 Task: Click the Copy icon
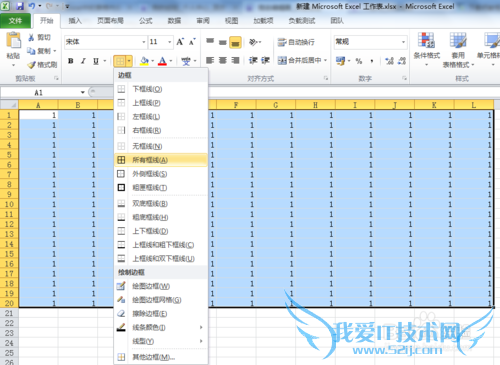pos(31,51)
